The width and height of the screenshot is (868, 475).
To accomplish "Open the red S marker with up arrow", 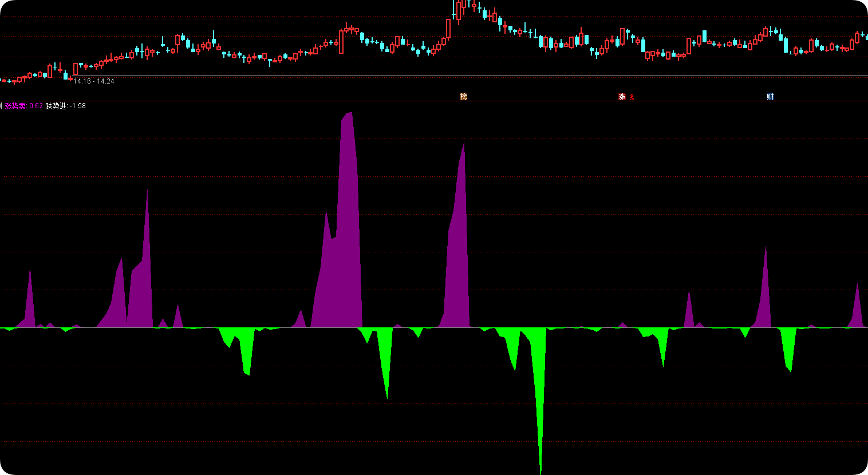I will [x=632, y=97].
